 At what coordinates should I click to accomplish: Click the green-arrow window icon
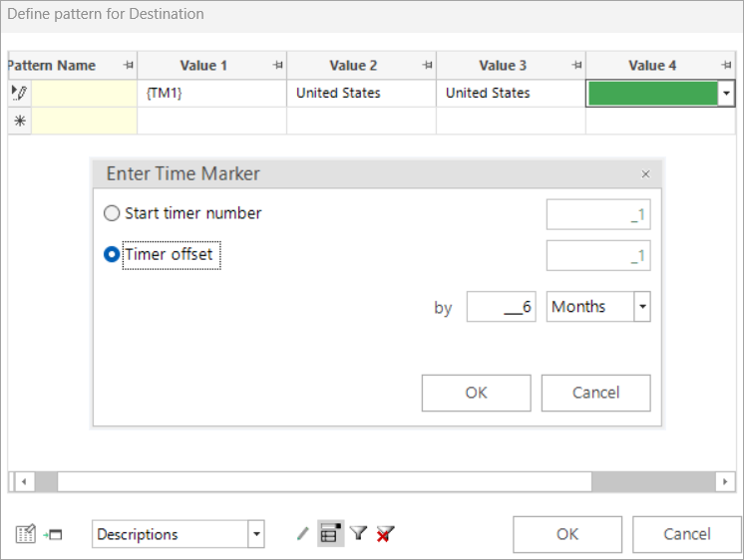[x=53, y=535]
